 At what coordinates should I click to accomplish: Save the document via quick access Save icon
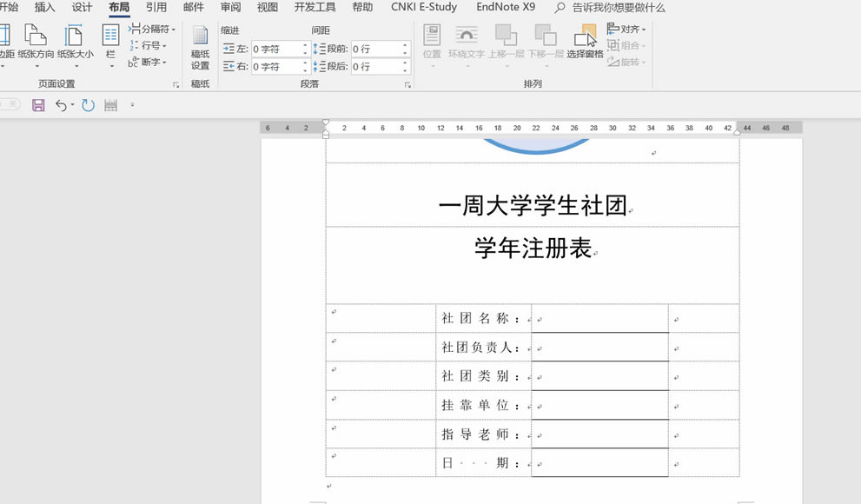pyautogui.click(x=38, y=104)
